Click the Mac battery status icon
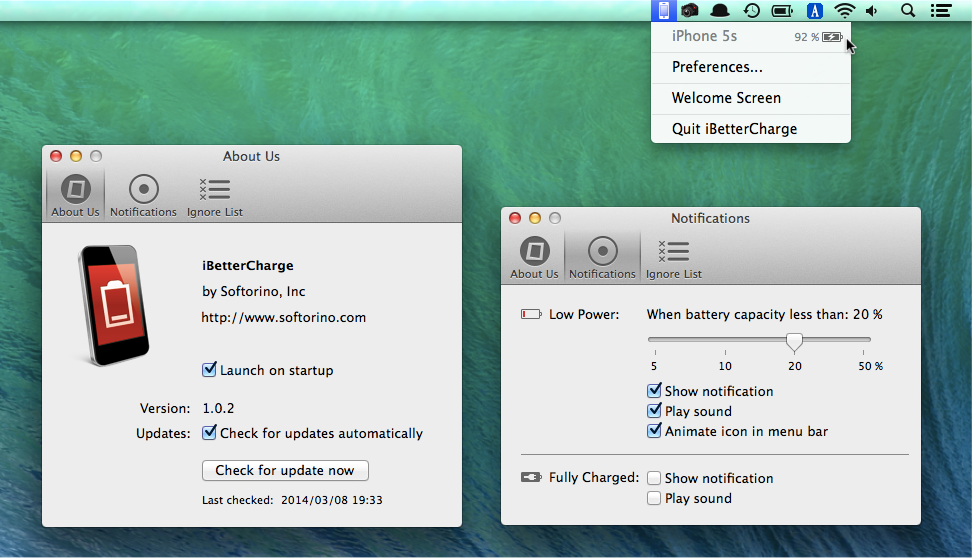 tap(782, 11)
